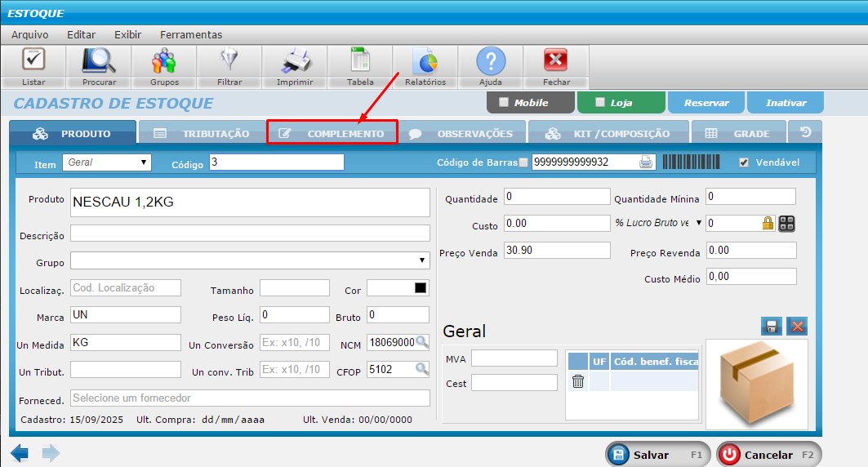
Task: Open the Ferramentas menu
Action: (191, 34)
